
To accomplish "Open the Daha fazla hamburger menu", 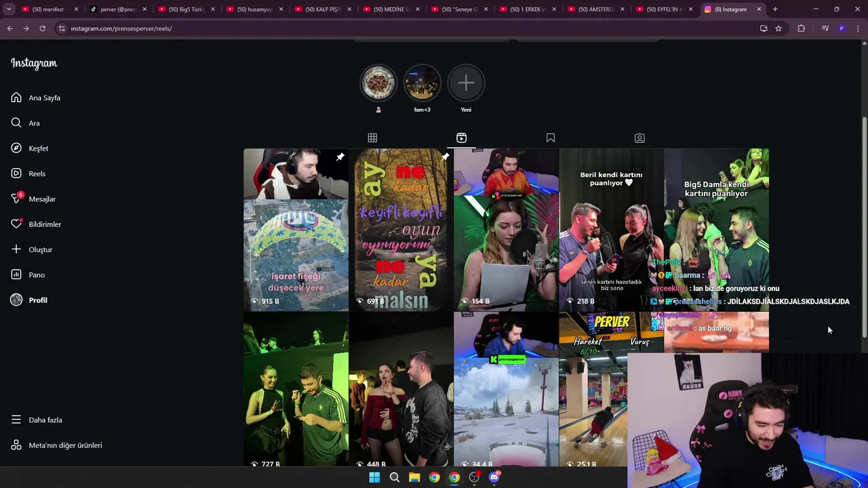I will click(16, 420).
